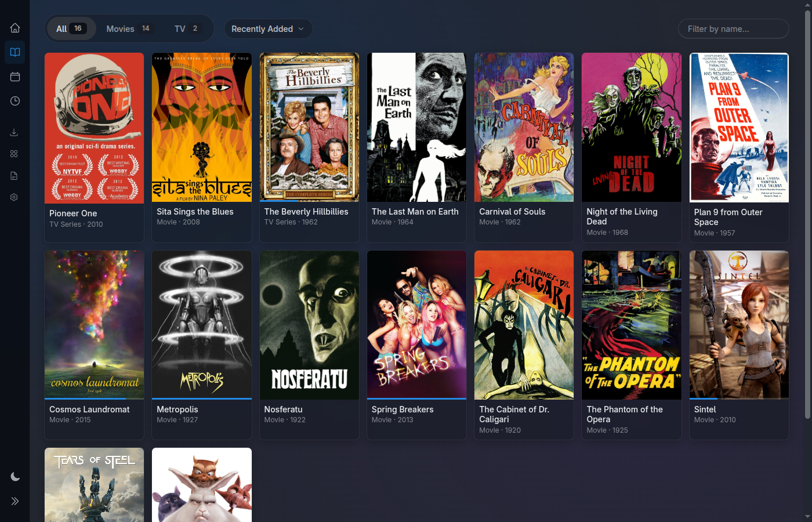Click the Plan 9 from Outer Space title

728,217
